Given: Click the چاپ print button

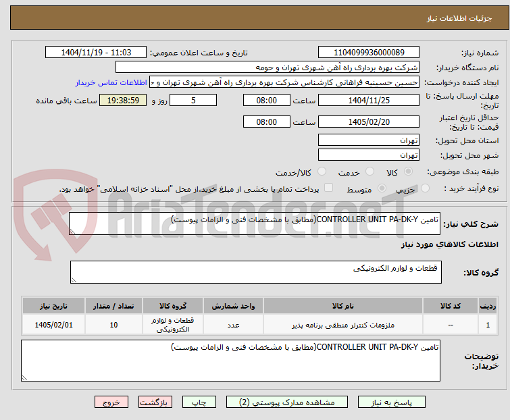Looking at the screenshot, I should click(199, 402).
